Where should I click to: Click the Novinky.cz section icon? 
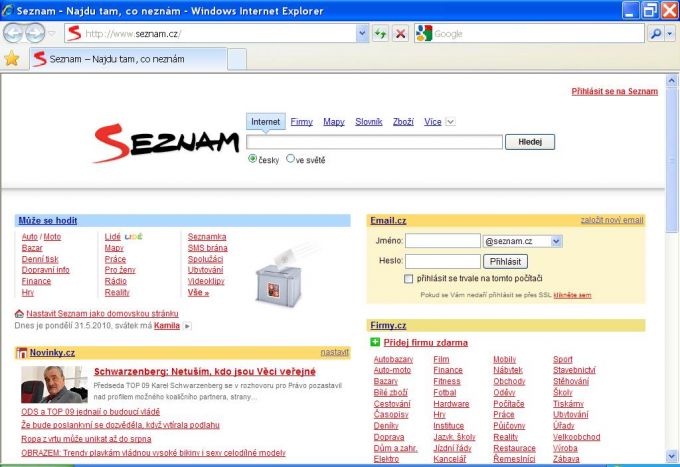coord(21,353)
